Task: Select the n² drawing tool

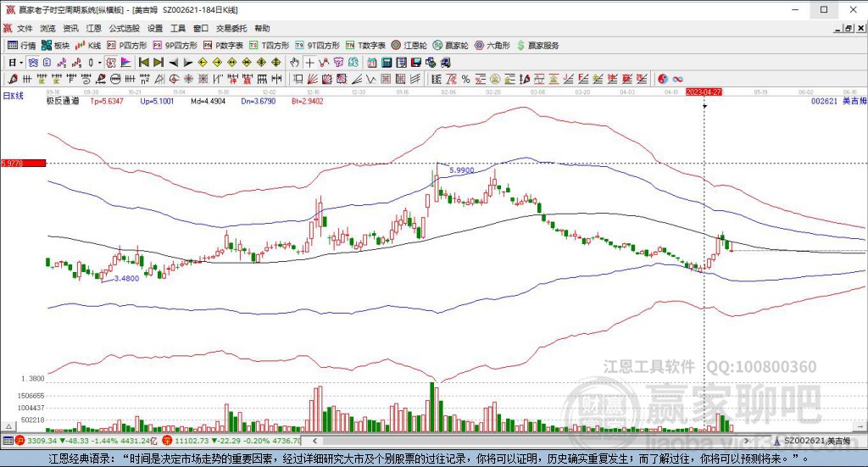Action: pyautogui.click(x=144, y=79)
